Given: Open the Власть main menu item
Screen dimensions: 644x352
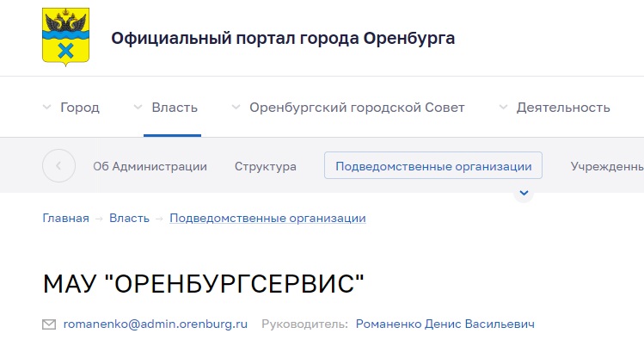Looking at the screenshot, I should point(175,108).
